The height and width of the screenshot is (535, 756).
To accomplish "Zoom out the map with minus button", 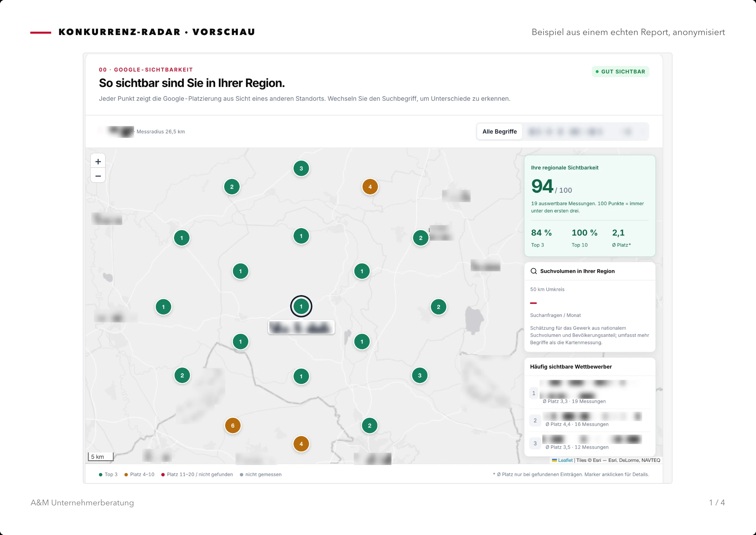I will [98, 176].
